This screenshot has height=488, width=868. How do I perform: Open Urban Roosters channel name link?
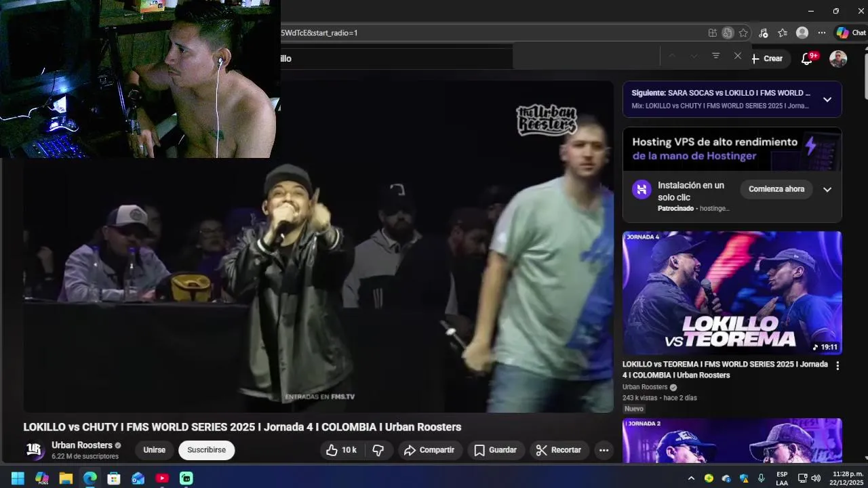pos(82,445)
